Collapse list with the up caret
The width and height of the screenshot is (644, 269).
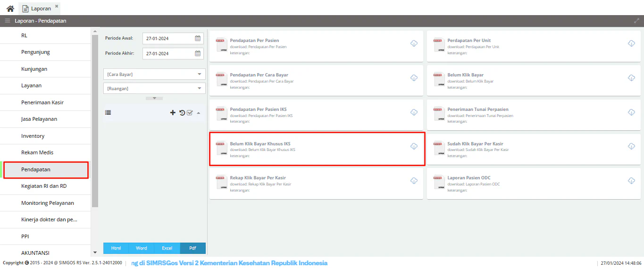[x=198, y=113]
